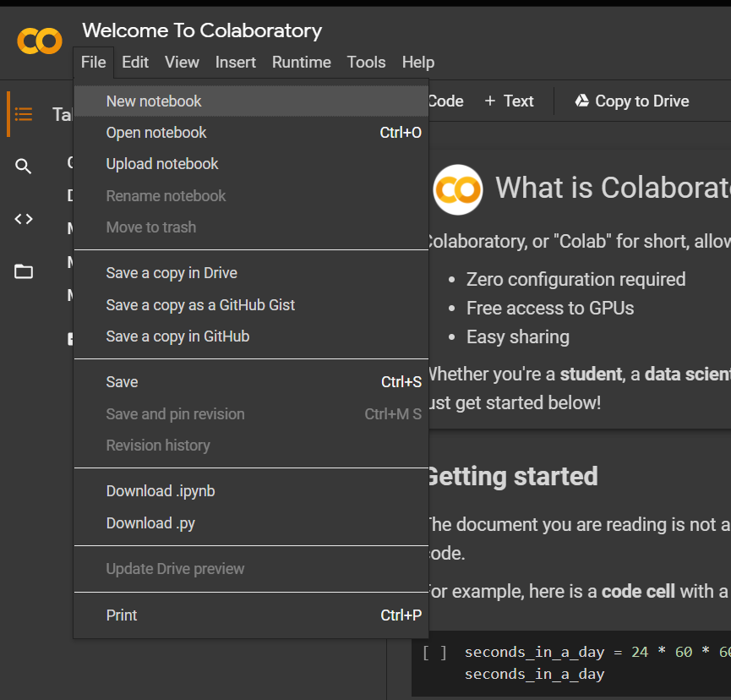Add a Text cell with + Text
731x700 pixels.
pos(509,101)
